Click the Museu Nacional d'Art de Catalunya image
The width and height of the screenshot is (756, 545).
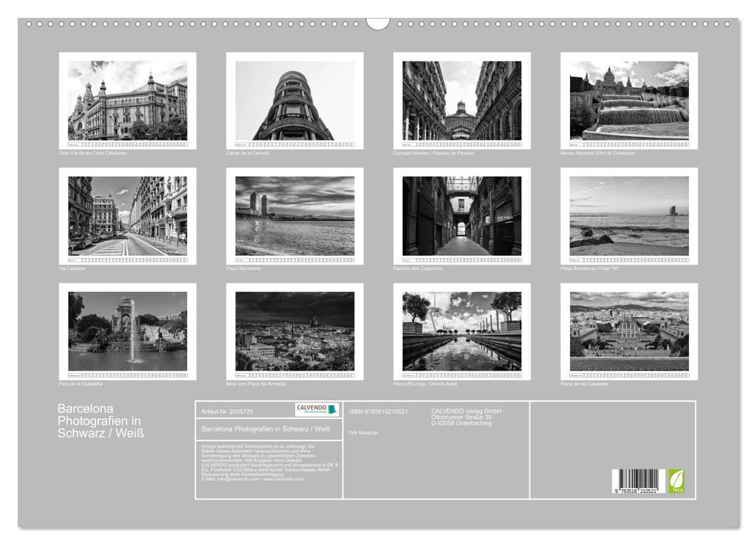click(x=628, y=100)
